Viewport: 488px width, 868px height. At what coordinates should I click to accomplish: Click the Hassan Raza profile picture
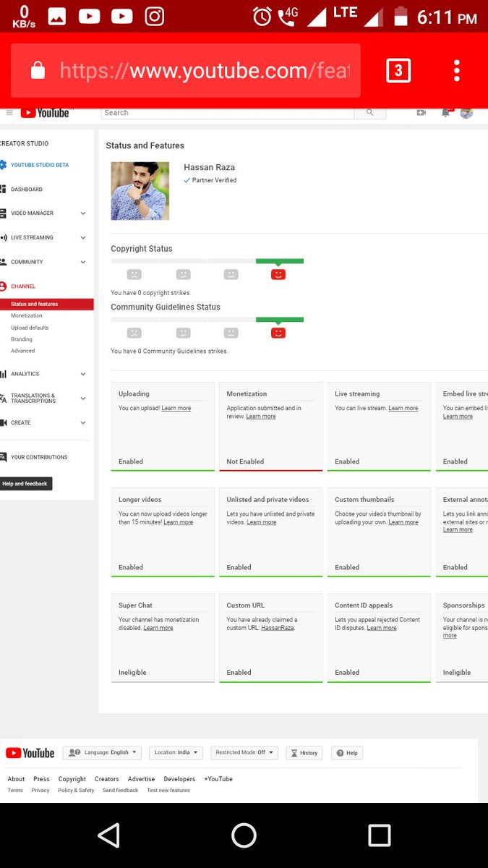pyautogui.click(x=140, y=191)
